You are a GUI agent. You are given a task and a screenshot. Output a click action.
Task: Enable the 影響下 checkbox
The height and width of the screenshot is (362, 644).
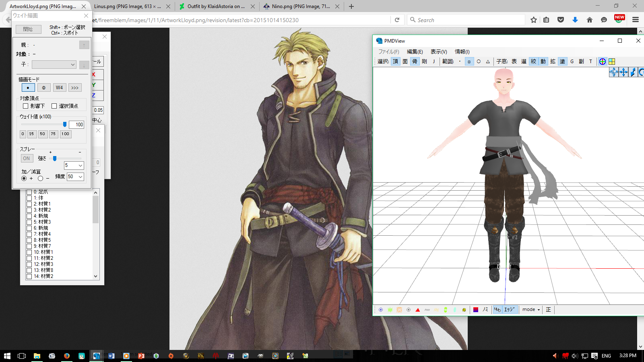point(26,106)
